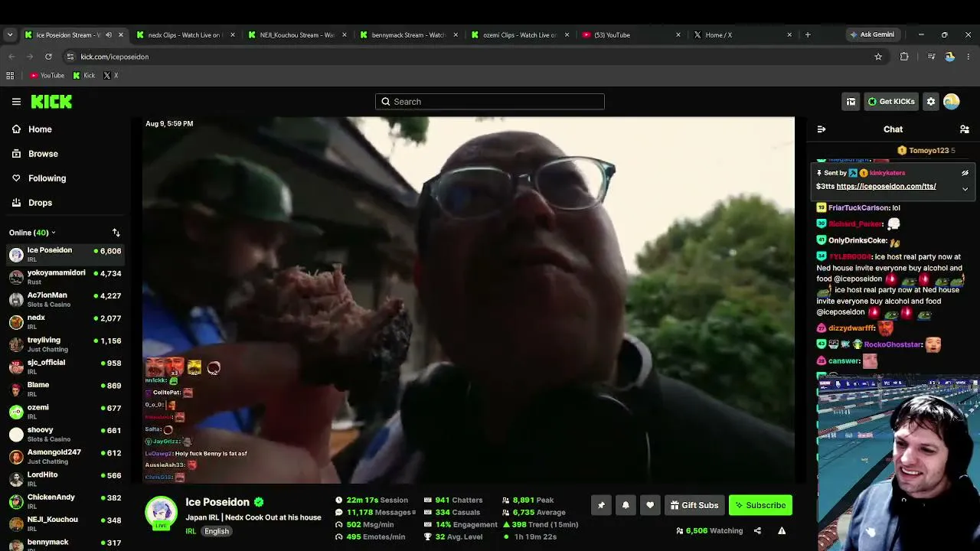Open the YouTube bookmark
The image size is (980, 551).
pyautogui.click(x=47, y=75)
